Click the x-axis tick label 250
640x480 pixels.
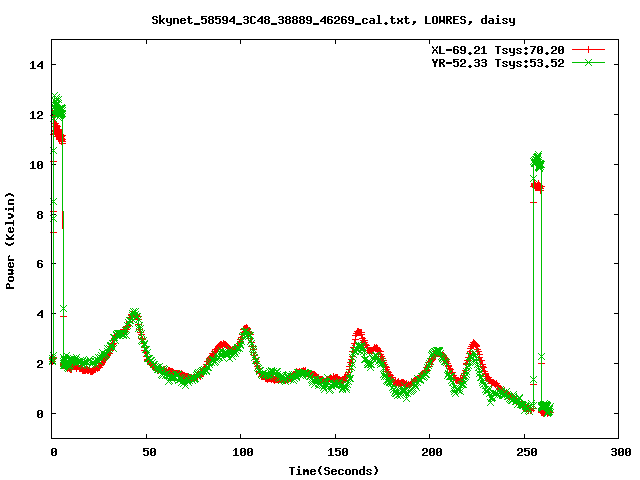click(527, 452)
